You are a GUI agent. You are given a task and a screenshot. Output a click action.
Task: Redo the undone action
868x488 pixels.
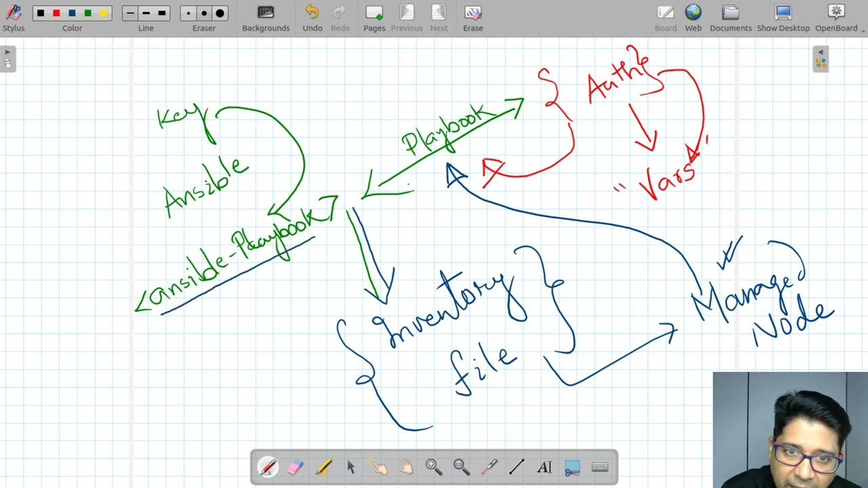[x=340, y=18]
